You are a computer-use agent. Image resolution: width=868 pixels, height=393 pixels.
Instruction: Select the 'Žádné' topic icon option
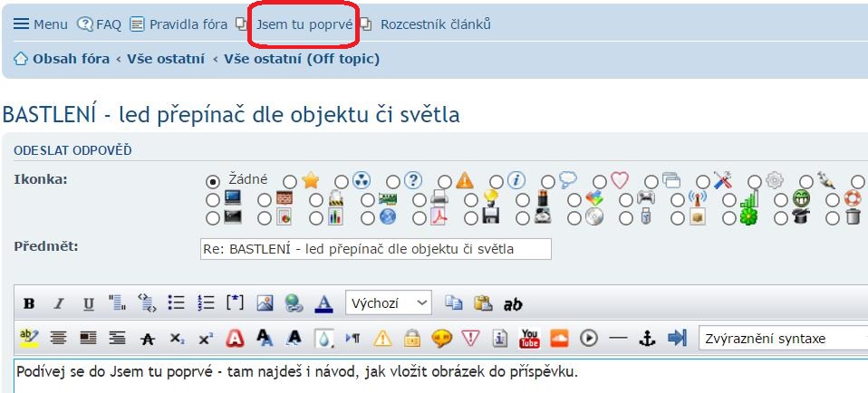214,181
